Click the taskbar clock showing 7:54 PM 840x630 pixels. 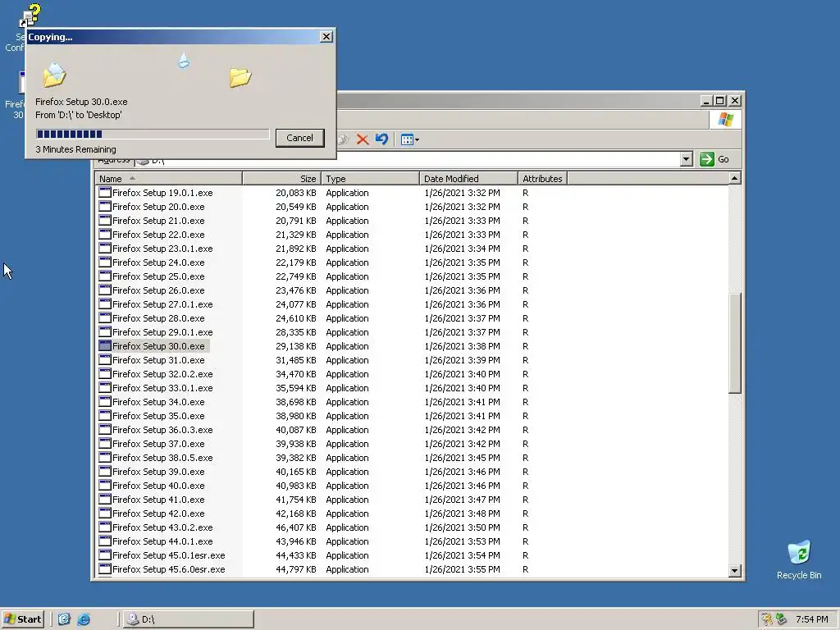811,619
